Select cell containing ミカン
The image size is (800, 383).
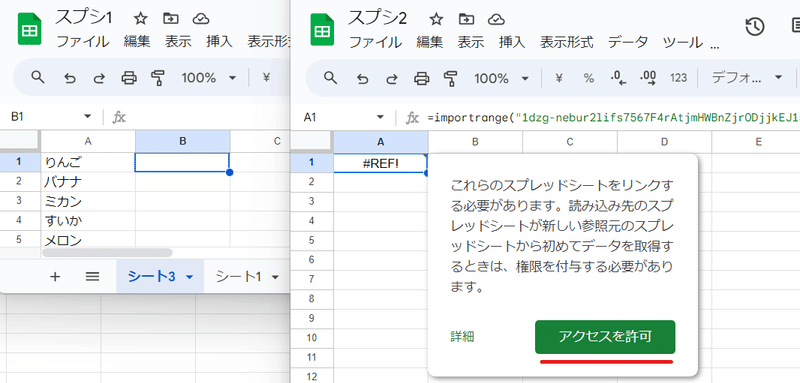88,201
